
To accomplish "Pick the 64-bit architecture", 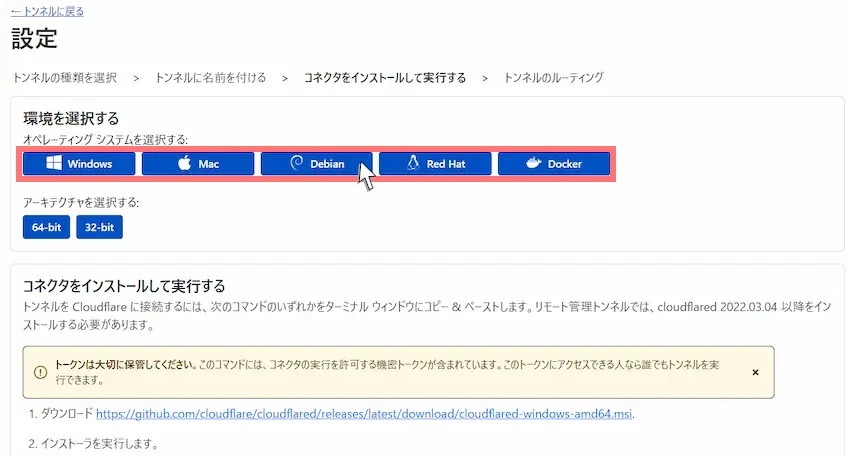I will [x=46, y=227].
